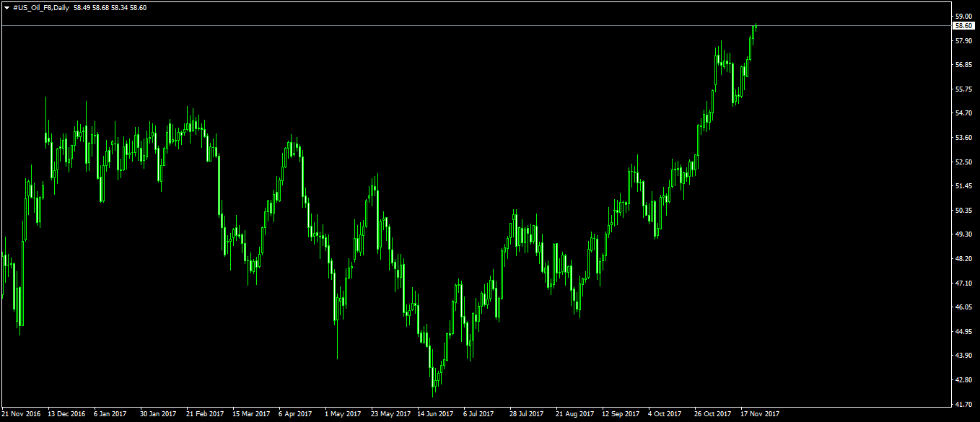Screen dimensions: 980x422
Task: Click the 14 Jun 2017 date label
Action: pos(435,414)
